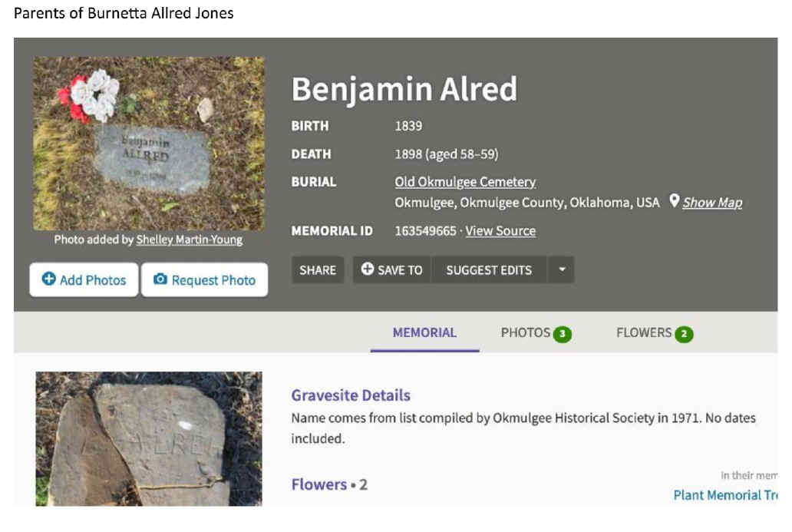Open the Suggest Edits dropdown arrow
Image resolution: width=792 pixels, height=532 pixels.
click(561, 269)
